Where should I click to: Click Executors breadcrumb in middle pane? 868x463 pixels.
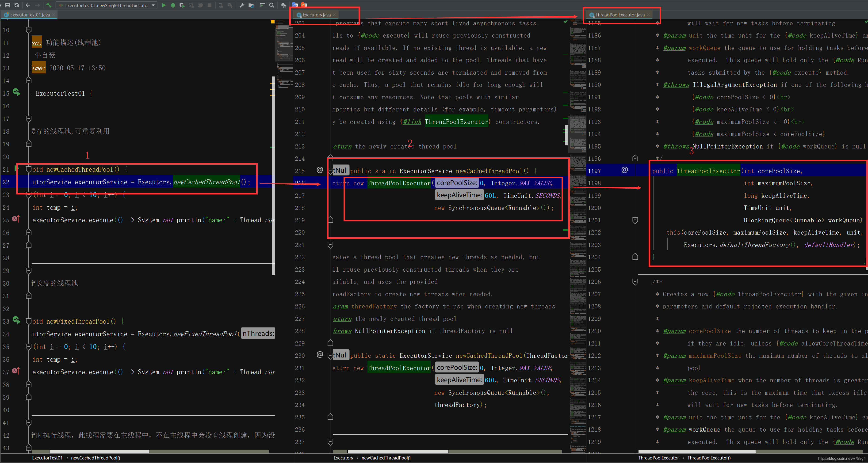343,458
